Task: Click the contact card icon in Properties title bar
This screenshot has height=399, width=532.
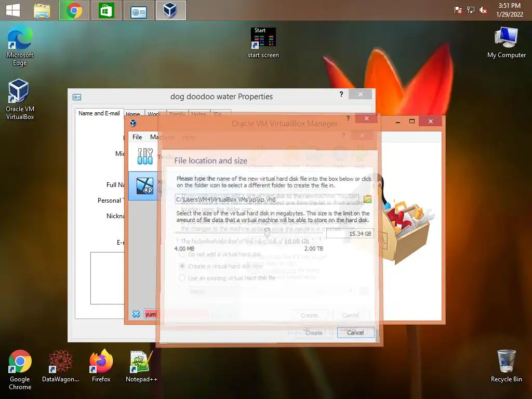Action: click(77, 97)
